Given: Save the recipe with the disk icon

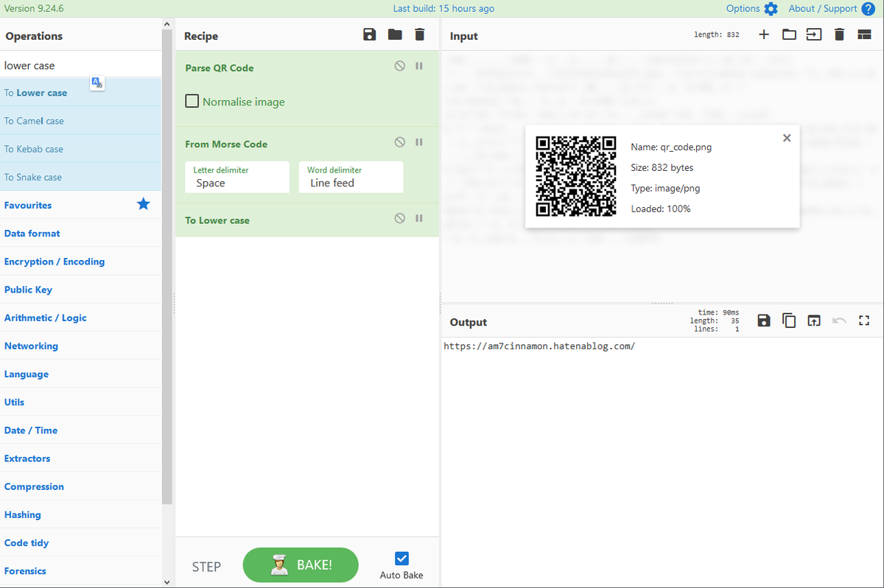Looking at the screenshot, I should point(370,35).
